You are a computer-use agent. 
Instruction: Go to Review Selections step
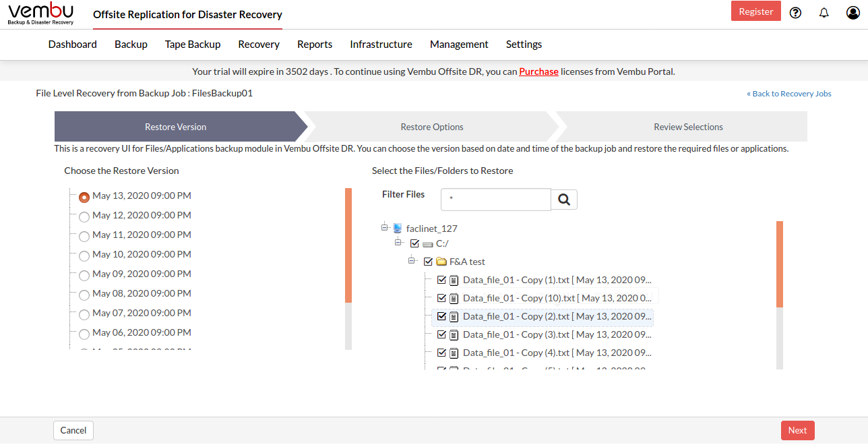click(x=688, y=127)
